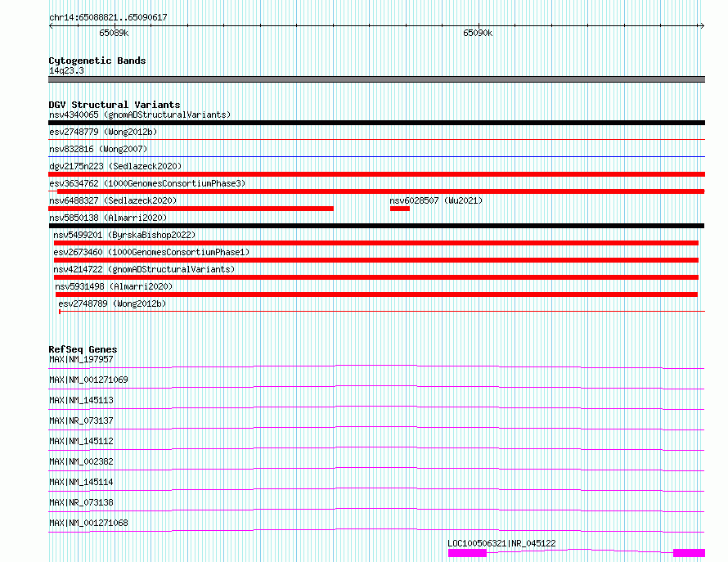Open the MAX|NM_197957 transcript
This screenshot has height=562, width=728.
point(376,367)
